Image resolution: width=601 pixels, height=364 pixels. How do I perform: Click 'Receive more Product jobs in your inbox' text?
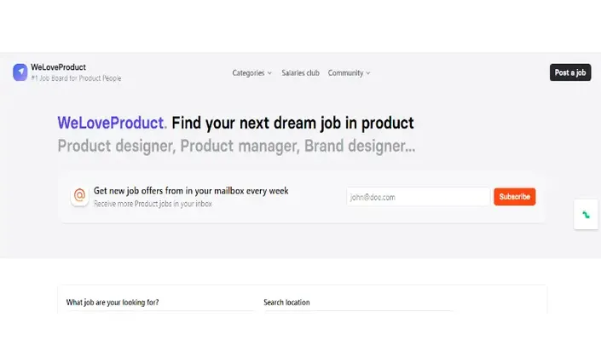pos(153,204)
